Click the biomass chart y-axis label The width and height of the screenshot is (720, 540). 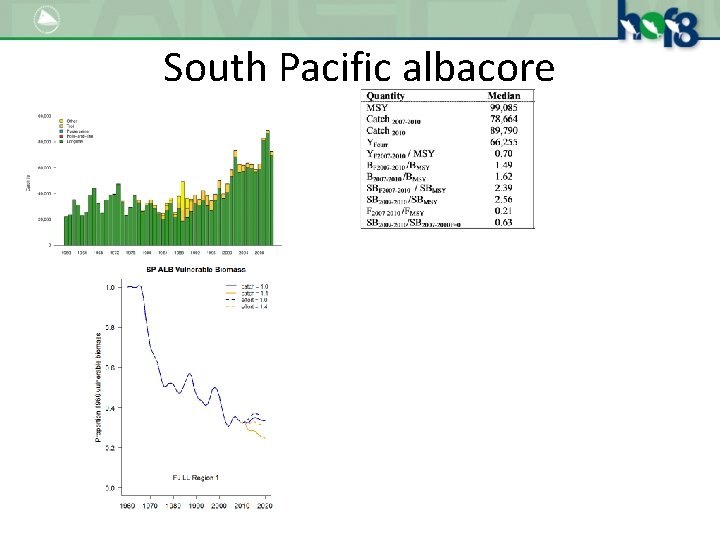(98, 388)
